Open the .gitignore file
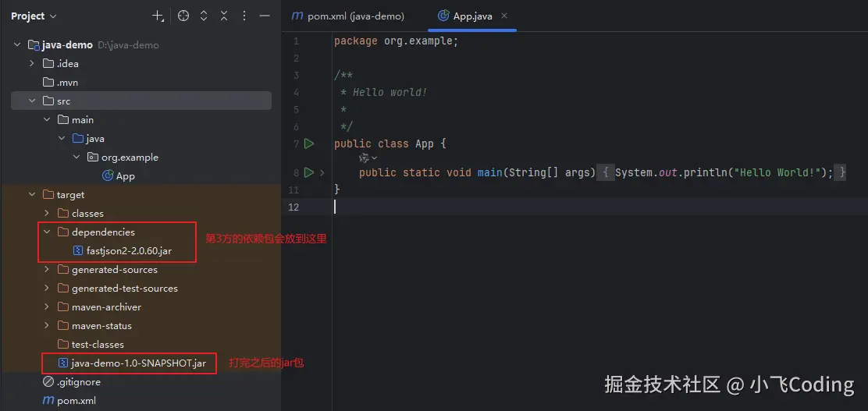The image size is (868, 411). click(78, 382)
